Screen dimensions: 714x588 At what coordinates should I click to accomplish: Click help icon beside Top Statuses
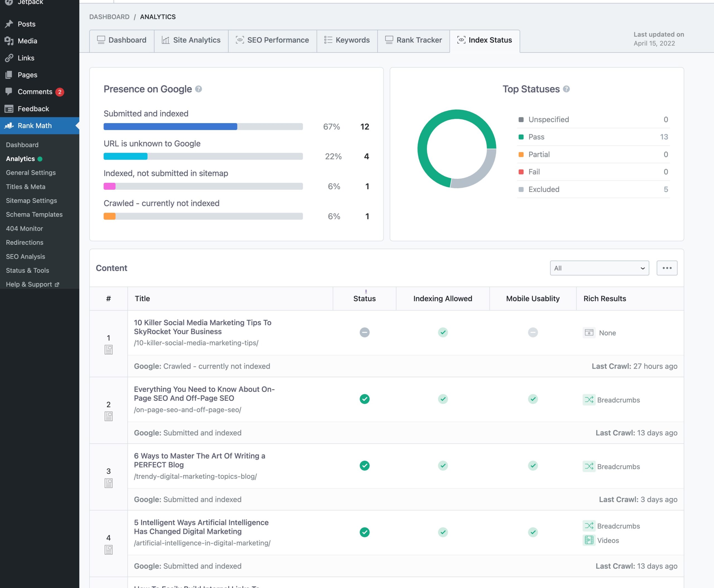pyautogui.click(x=566, y=89)
